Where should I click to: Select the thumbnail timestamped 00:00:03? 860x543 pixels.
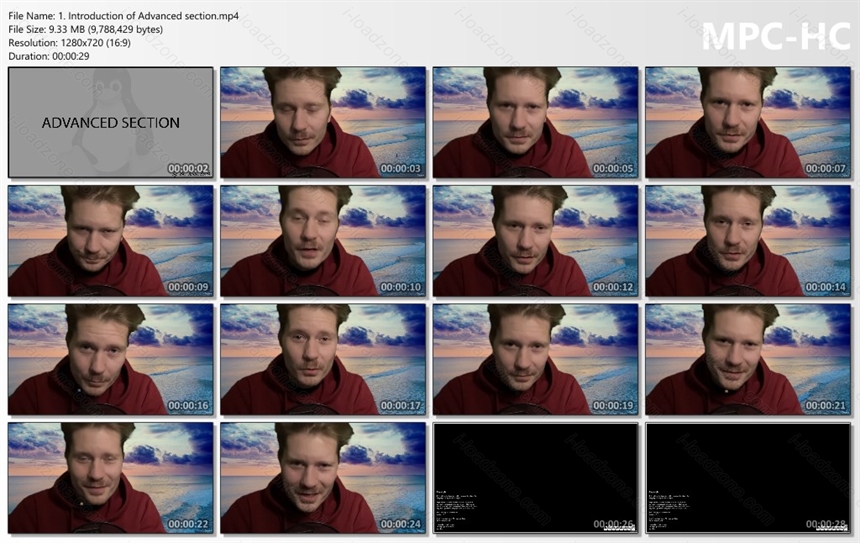click(x=323, y=122)
